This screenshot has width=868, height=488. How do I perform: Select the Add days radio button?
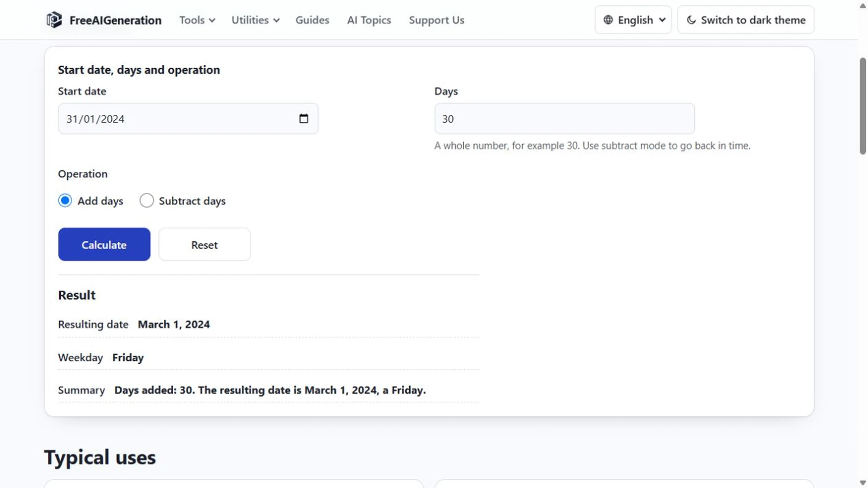[65, 201]
